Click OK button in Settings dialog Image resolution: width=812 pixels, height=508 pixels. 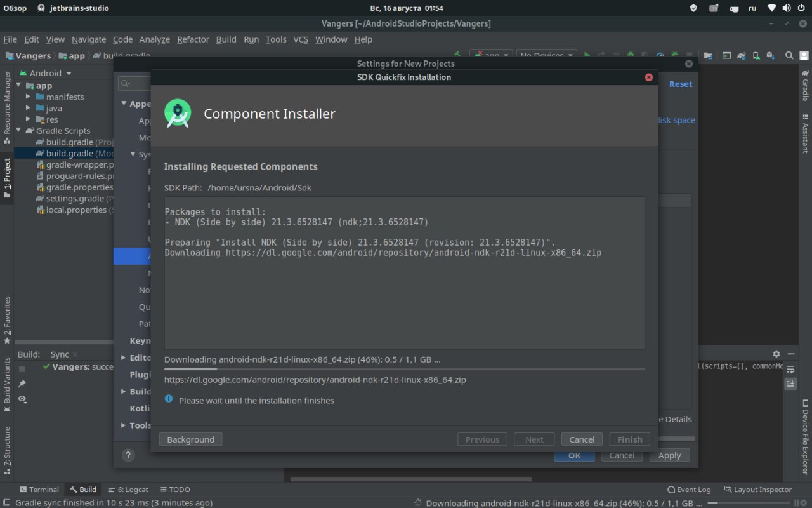click(574, 455)
